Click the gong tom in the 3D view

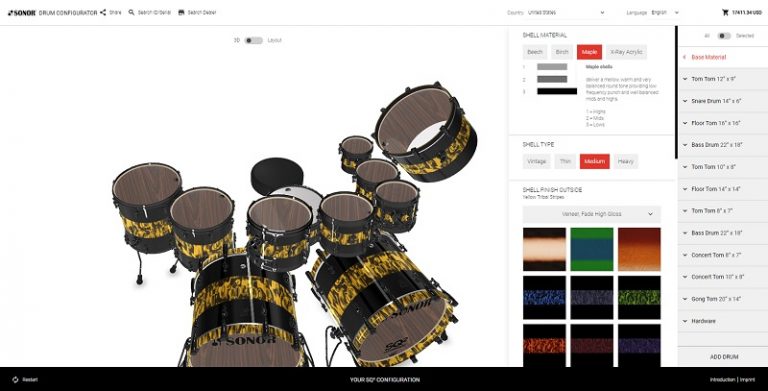pyautogui.click(x=425, y=131)
